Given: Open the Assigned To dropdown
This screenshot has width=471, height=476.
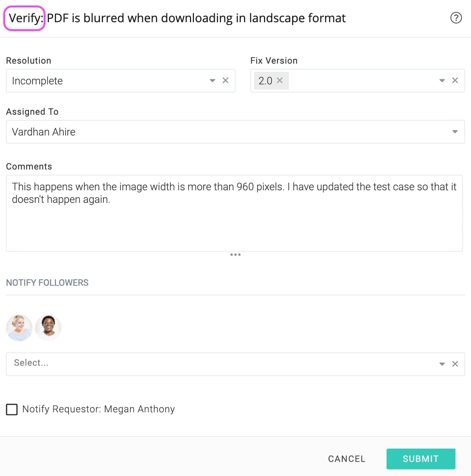Looking at the screenshot, I should pos(235,132).
